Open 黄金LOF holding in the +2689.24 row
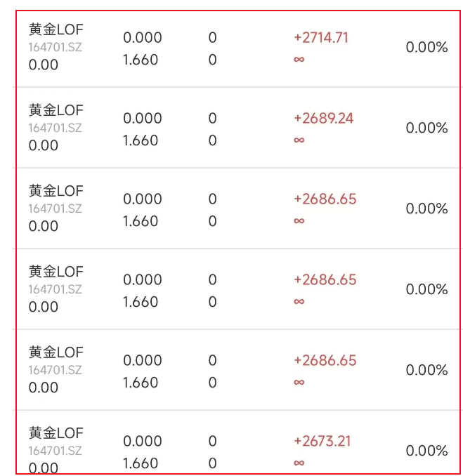 (x=56, y=110)
